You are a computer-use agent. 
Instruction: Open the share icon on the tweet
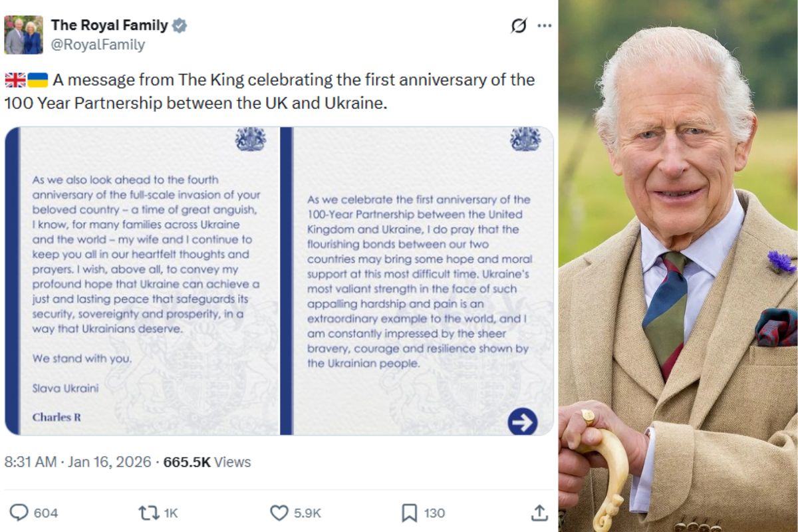tap(540, 513)
